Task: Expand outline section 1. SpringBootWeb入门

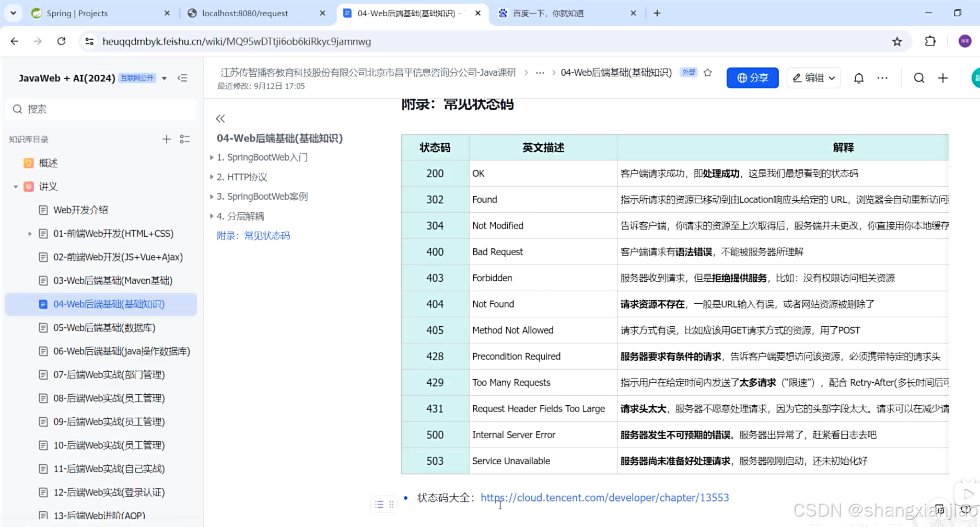Action: pyautogui.click(x=212, y=157)
